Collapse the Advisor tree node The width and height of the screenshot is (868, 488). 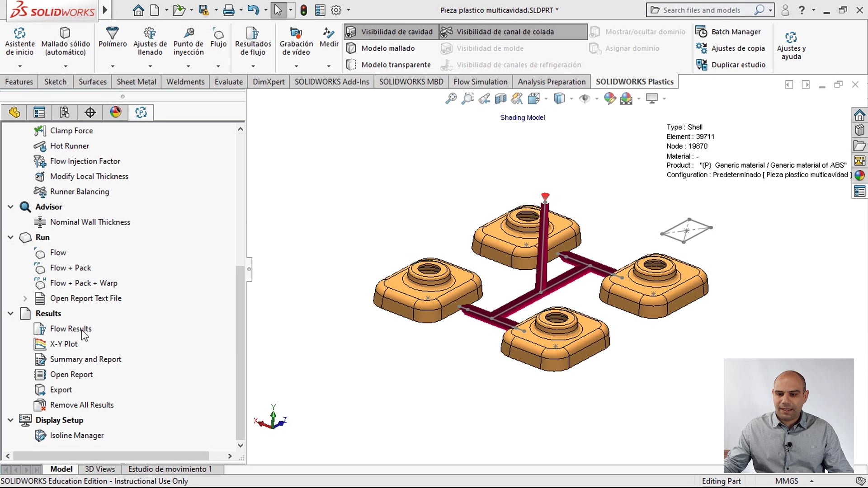(10, 206)
